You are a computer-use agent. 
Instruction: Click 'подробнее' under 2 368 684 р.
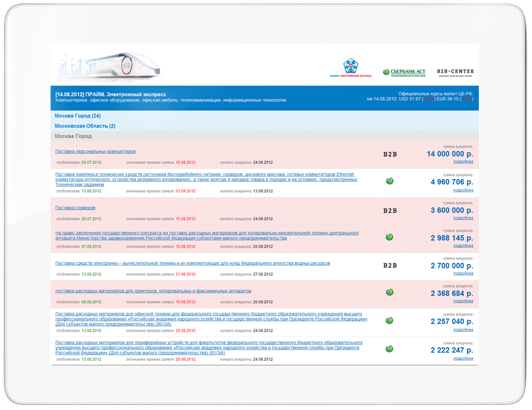463,301
